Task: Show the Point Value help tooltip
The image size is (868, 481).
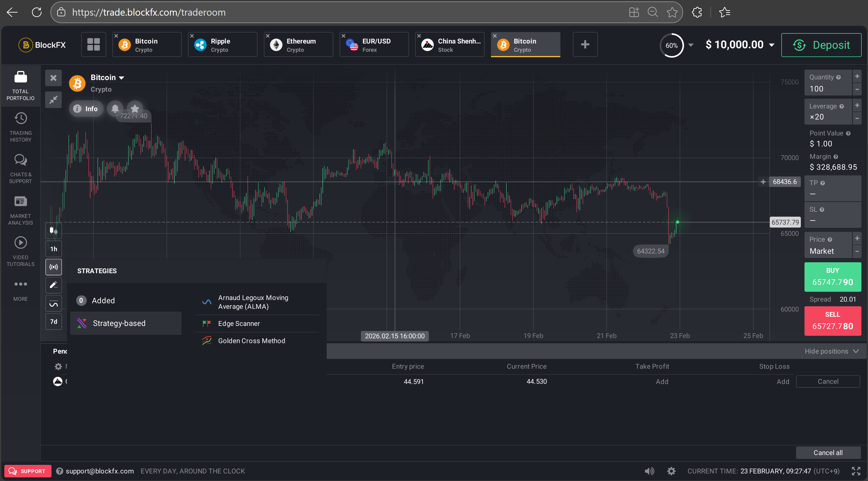Action: (x=848, y=133)
